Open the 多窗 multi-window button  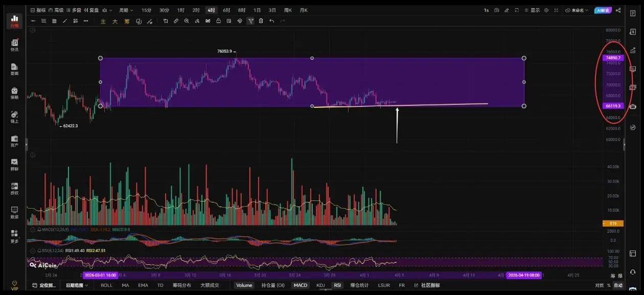[74, 10]
